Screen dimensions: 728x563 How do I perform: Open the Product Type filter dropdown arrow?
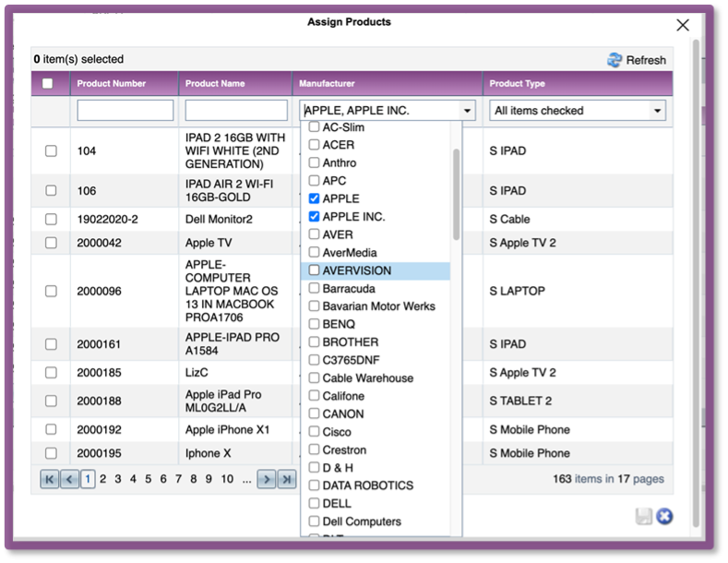coord(658,111)
